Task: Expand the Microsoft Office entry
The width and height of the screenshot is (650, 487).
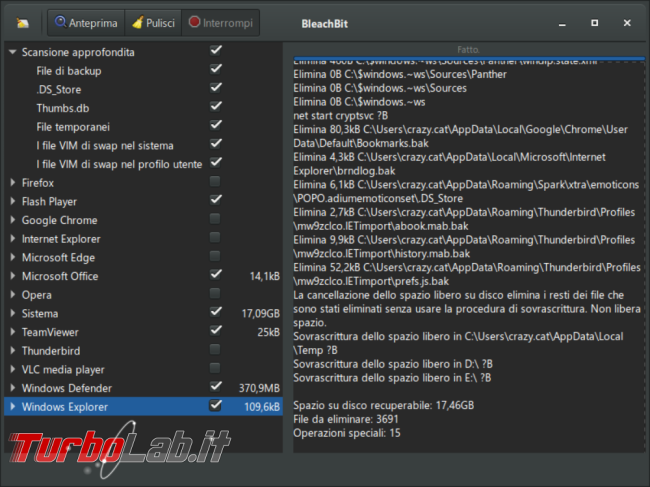Action: (12, 276)
